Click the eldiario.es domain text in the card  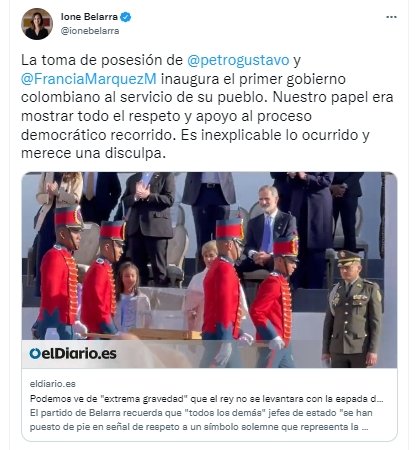53,384
